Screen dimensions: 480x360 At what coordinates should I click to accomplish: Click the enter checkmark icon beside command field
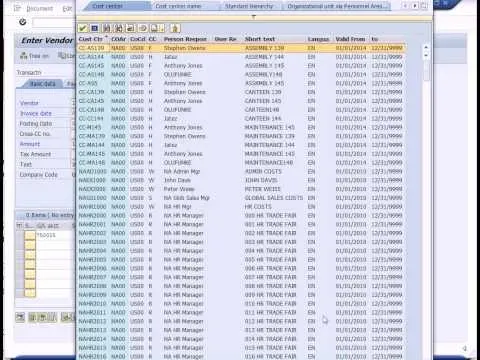pyautogui.click(x=23, y=22)
